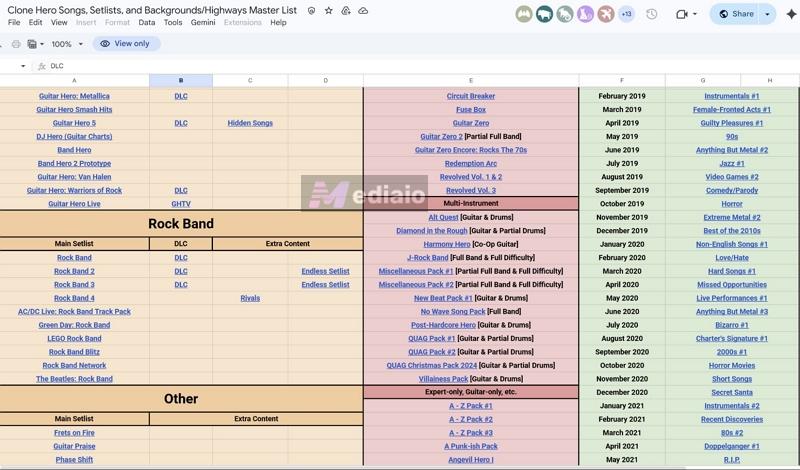The height and width of the screenshot is (470, 800).
Task: Open the Female-Fronted Acts #1 link
Action: point(732,109)
